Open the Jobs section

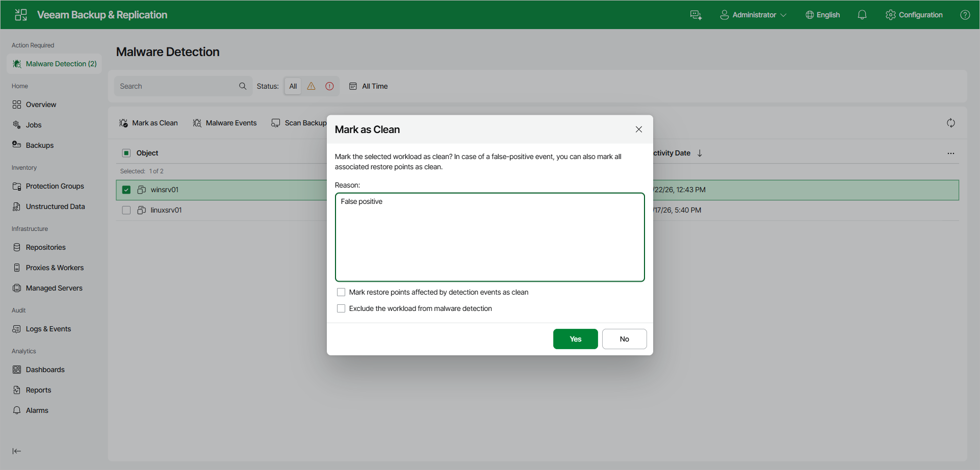click(x=27, y=125)
